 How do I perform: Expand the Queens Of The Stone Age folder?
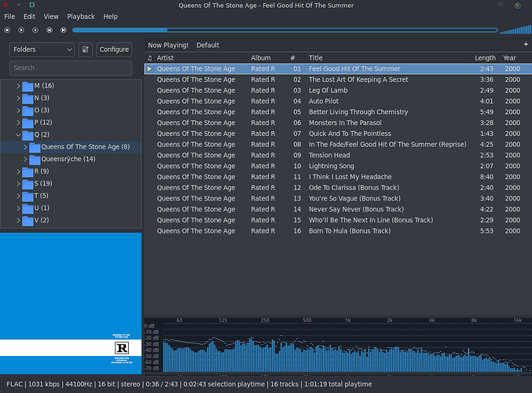(x=26, y=147)
